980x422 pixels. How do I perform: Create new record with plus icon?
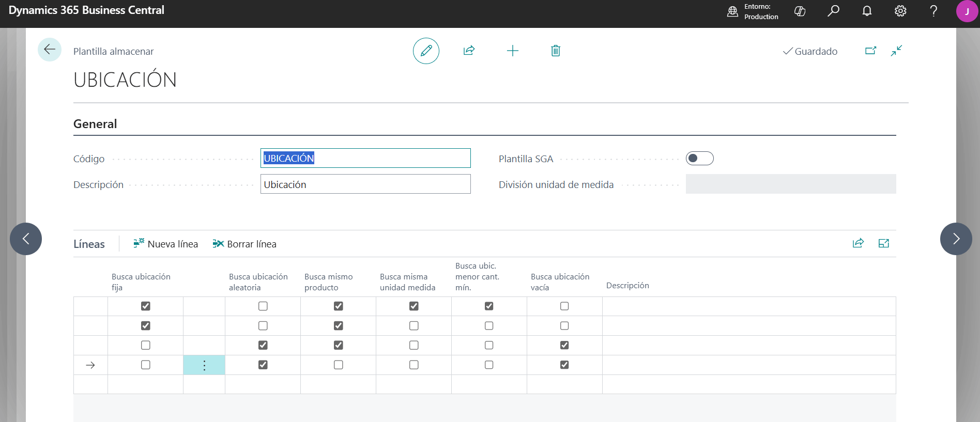click(512, 51)
